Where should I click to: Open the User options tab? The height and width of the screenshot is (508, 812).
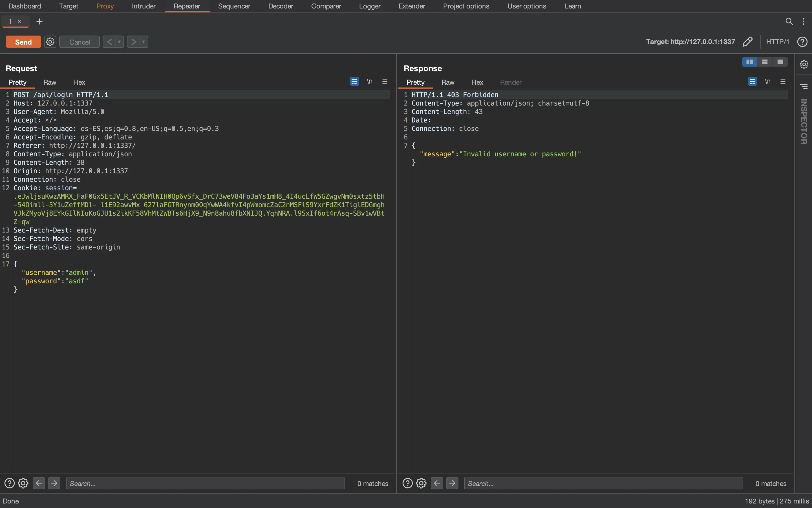(x=527, y=6)
